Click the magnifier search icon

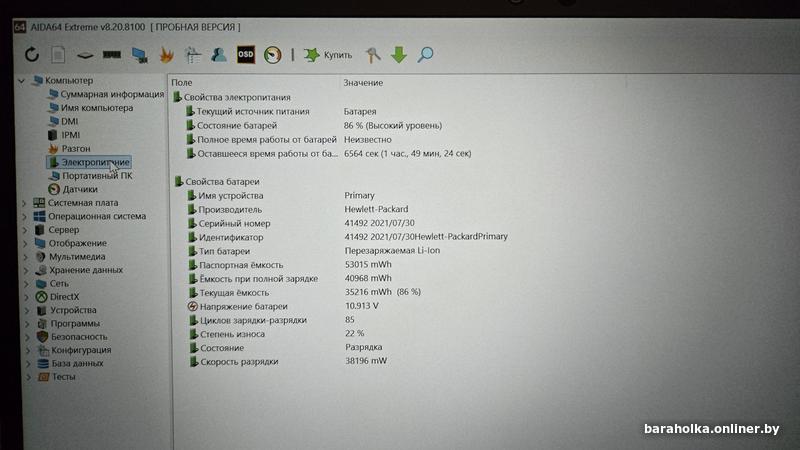pos(426,55)
